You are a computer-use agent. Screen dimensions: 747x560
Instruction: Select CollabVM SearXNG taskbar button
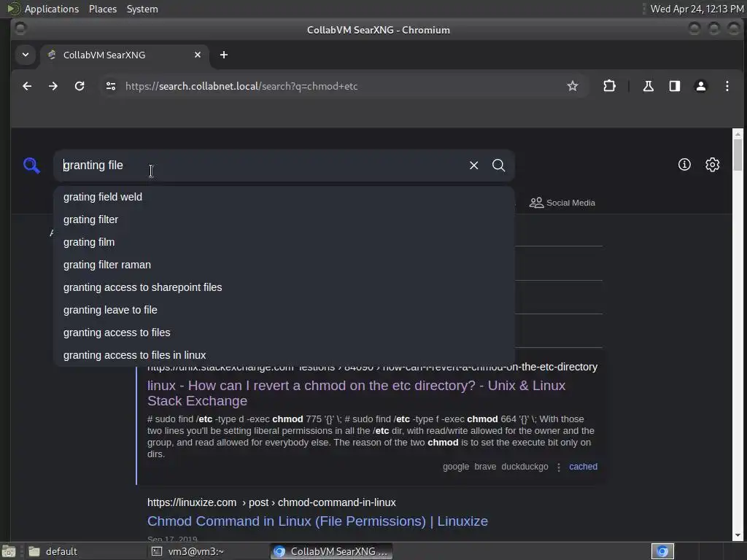(332, 551)
